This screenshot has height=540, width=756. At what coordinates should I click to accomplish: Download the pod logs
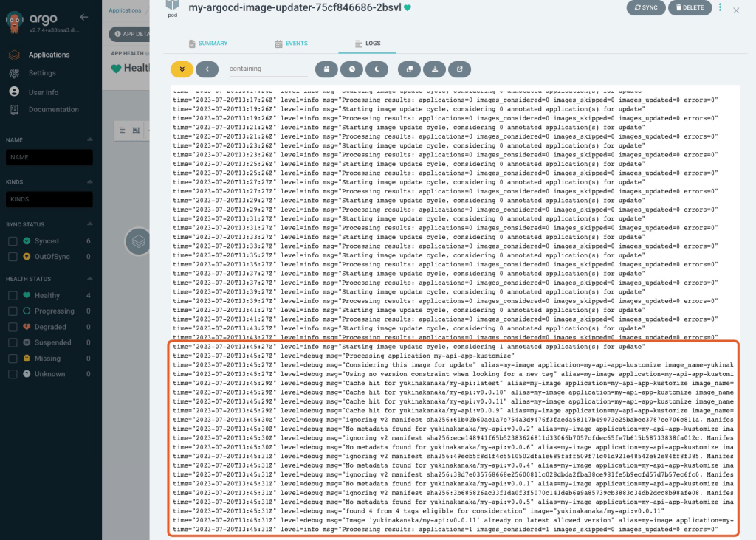[x=434, y=69]
